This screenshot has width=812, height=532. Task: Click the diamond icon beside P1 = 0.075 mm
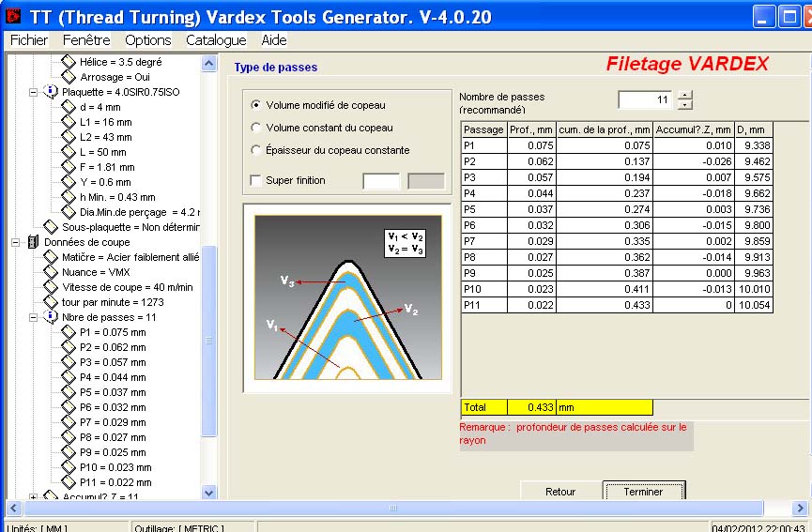click(69, 332)
